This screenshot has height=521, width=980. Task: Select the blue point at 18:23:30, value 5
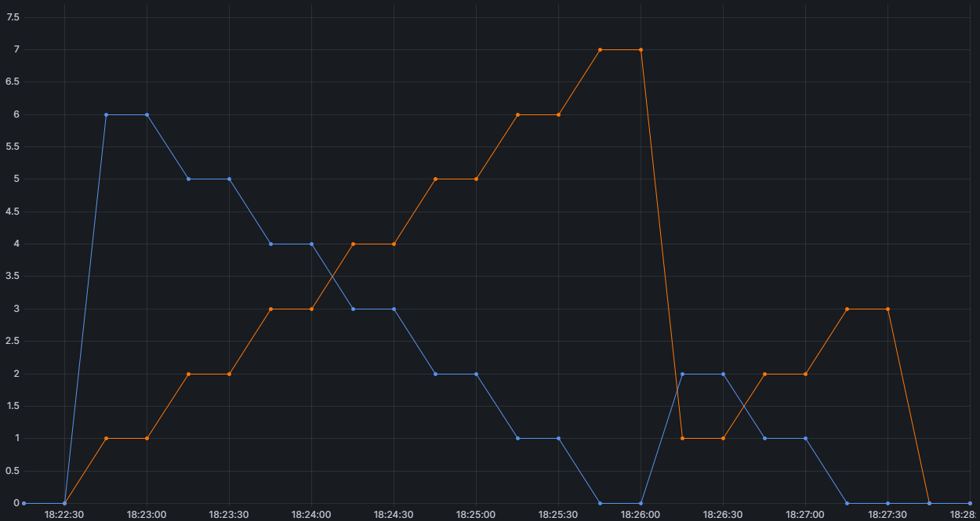(229, 179)
